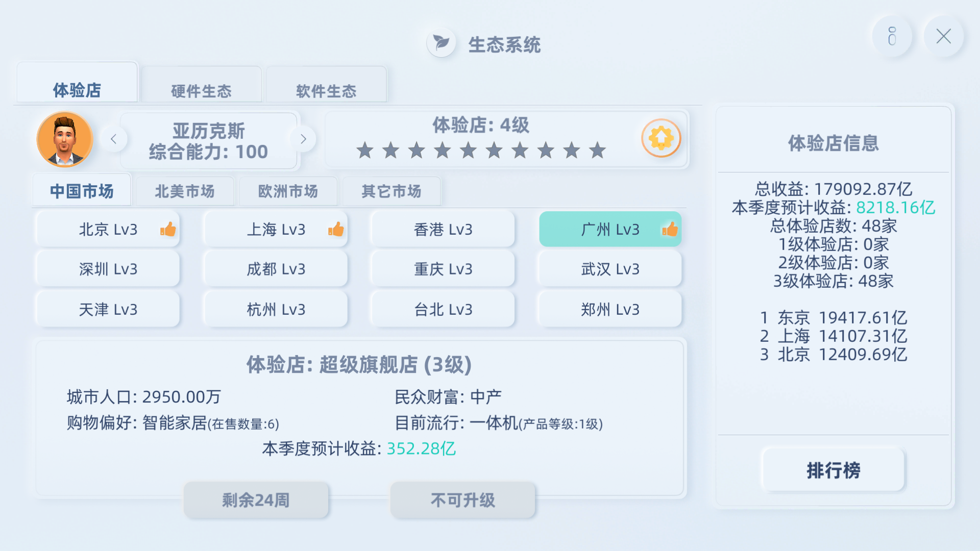980x551 pixels.
Task: Close the ecosystem window
Action: pyautogui.click(x=943, y=36)
